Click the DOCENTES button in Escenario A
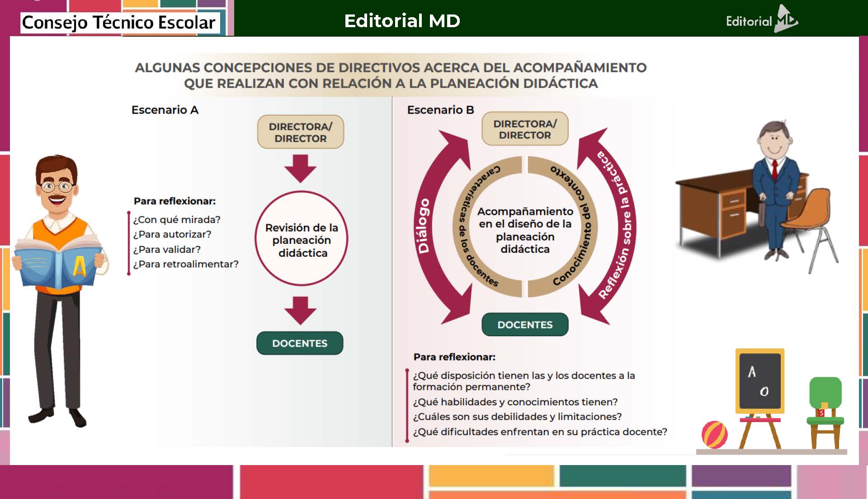 [300, 343]
